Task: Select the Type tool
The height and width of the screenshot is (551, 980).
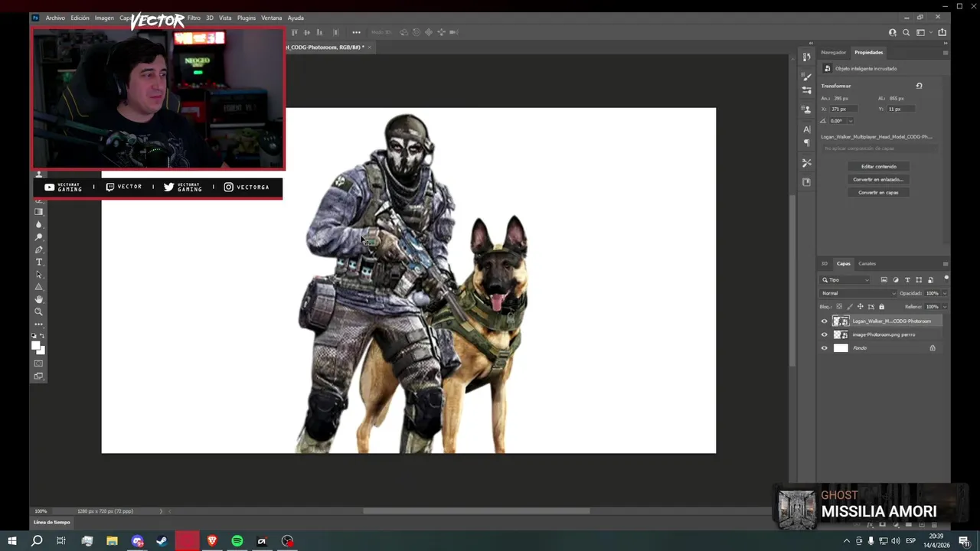Action: point(39,262)
